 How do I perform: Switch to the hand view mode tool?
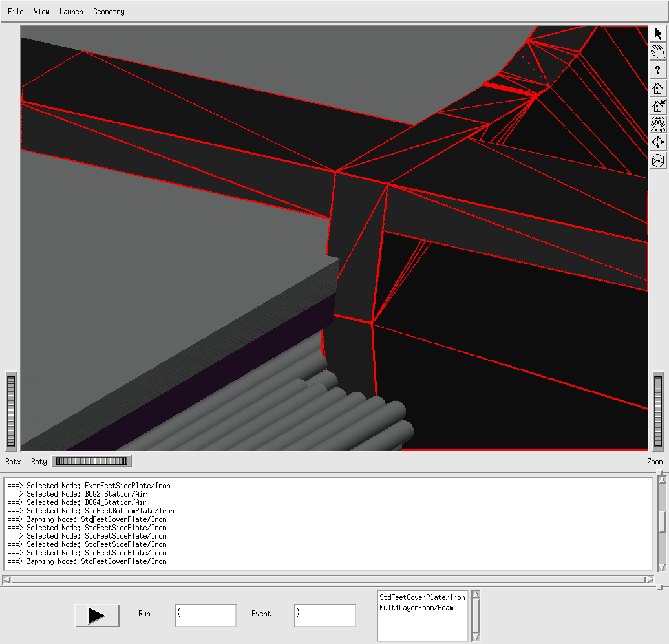pos(657,52)
